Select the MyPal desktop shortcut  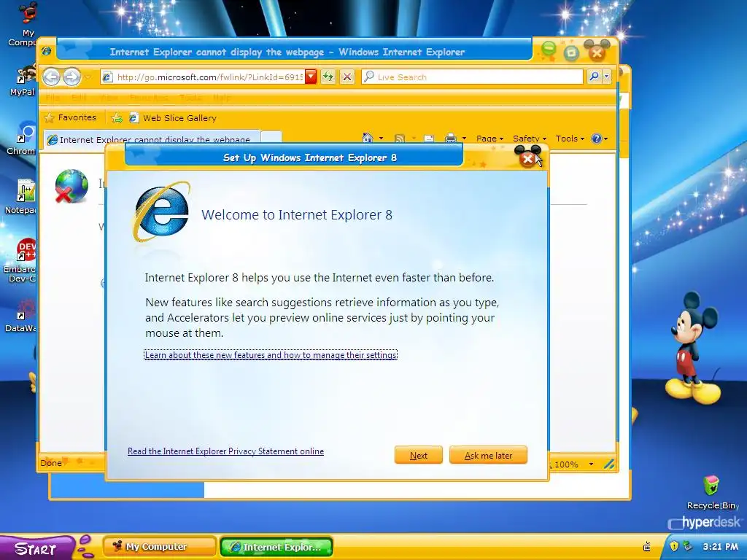24,81
